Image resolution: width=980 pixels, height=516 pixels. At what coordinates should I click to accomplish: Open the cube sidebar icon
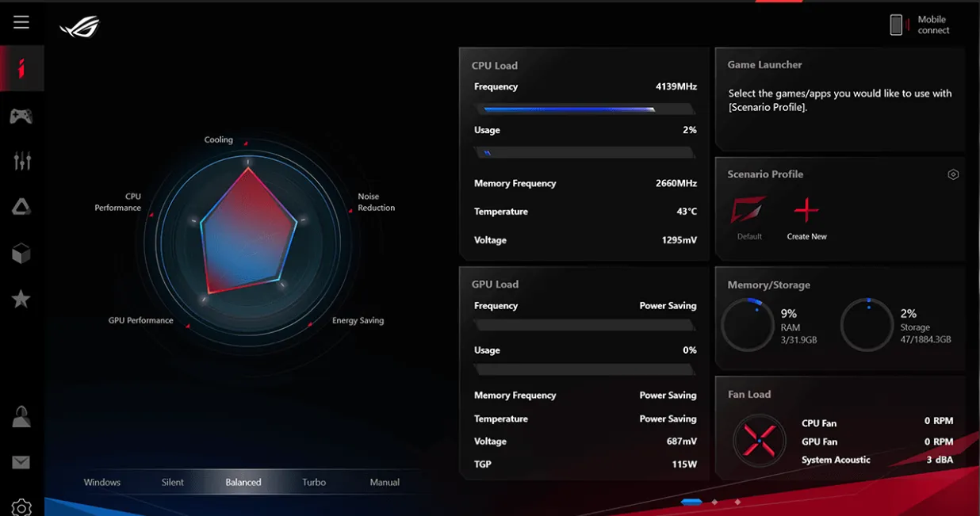pyautogui.click(x=21, y=253)
